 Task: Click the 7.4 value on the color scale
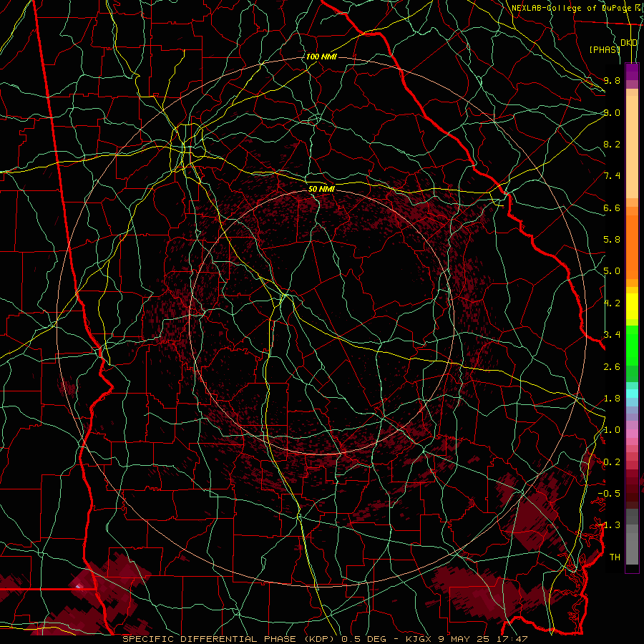(612, 176)
